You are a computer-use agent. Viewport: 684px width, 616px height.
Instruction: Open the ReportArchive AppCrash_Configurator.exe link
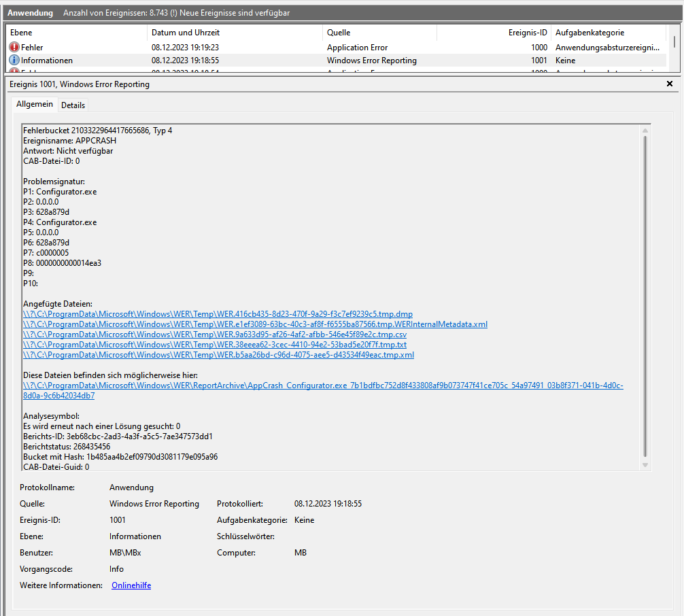(323, 386)
